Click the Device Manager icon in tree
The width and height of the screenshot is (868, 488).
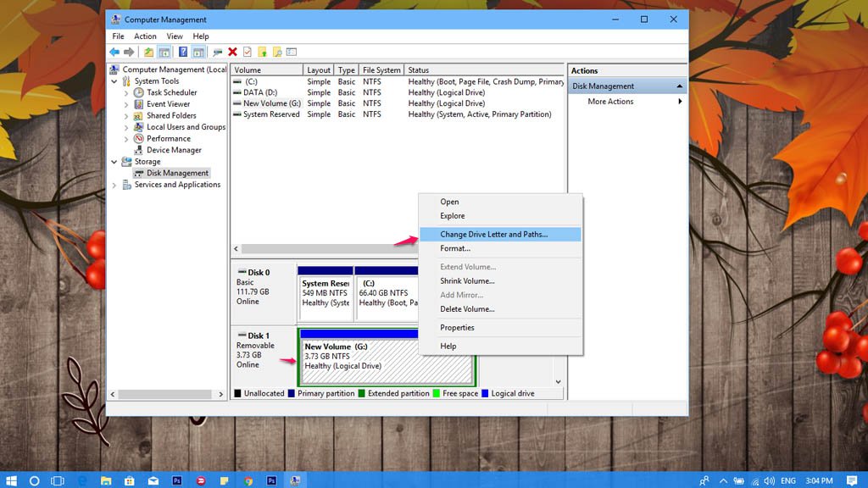tap(138, 150)
